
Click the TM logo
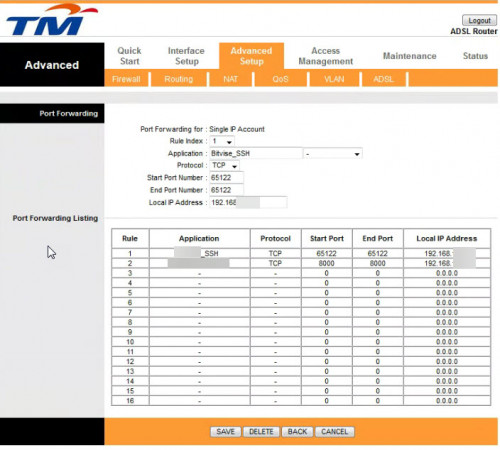click(52, 20)
